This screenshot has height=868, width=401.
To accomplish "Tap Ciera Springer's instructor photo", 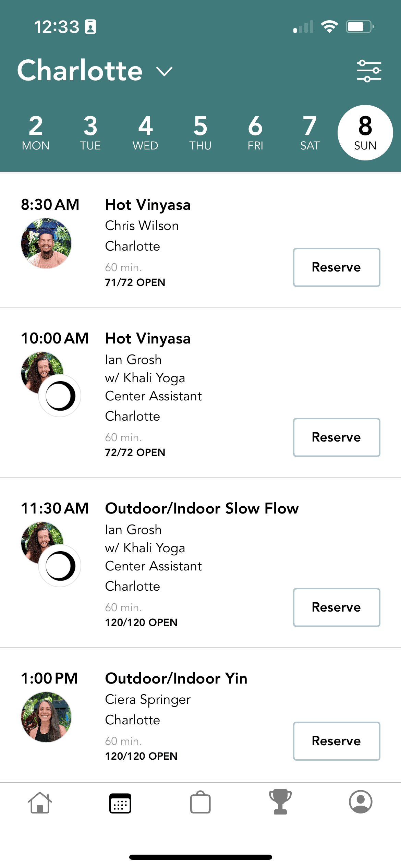I will [x=46, y=717].
